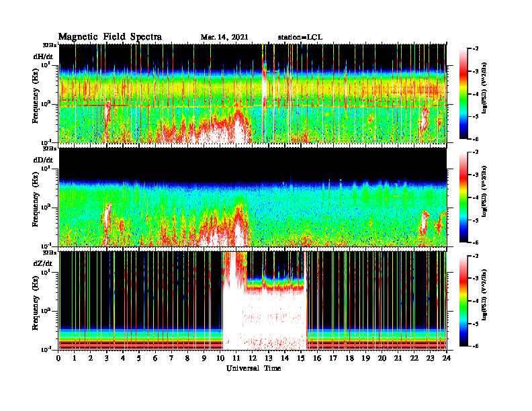Pick the color bar beside the dD/dt panel
The width and height of the screenshot is (532, 411).
pos(463,197)
